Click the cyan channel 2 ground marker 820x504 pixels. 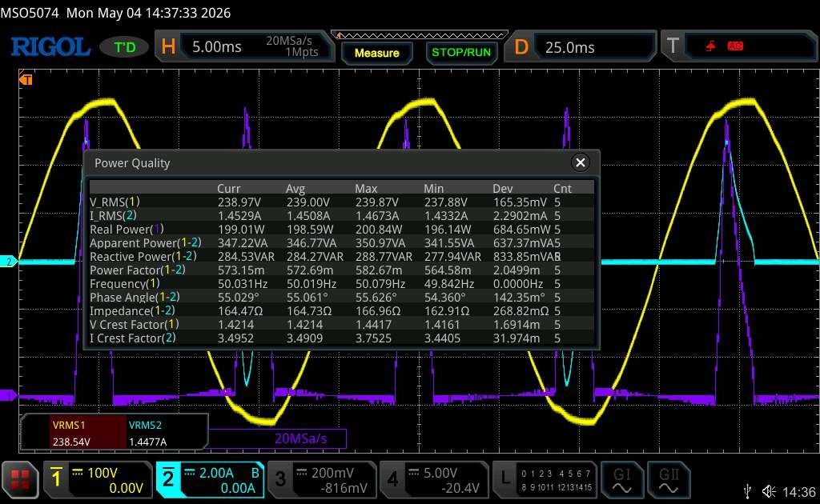tap(9, 261)
